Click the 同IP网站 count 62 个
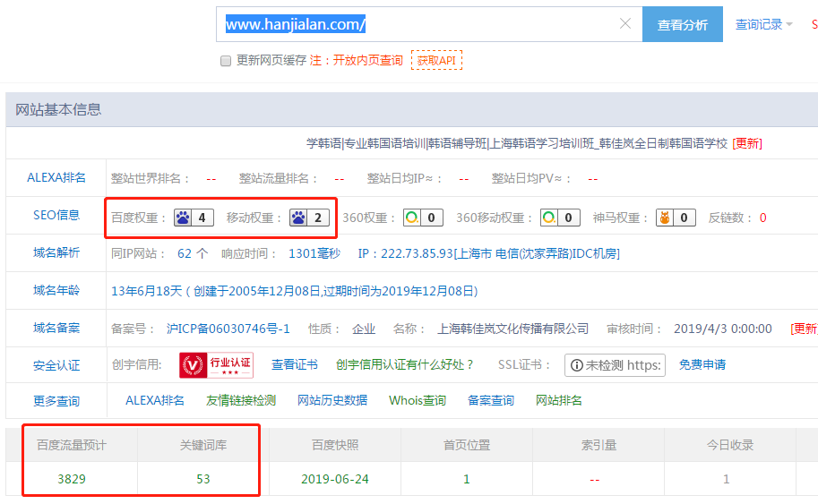The height and width of the screenshot is (504, 818). (x=193, y=254)
